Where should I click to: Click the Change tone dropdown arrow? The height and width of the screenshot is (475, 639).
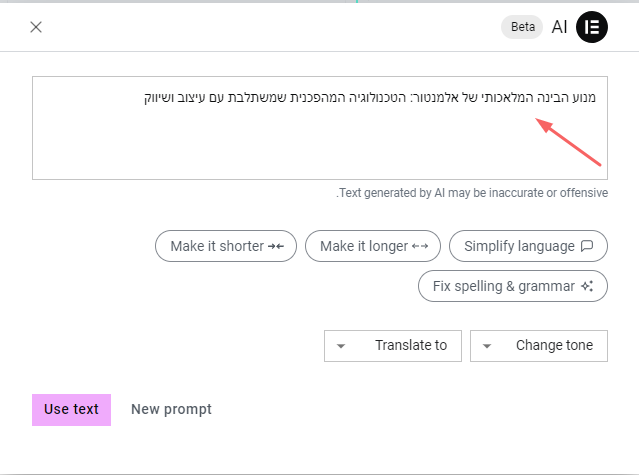[487, 346]
